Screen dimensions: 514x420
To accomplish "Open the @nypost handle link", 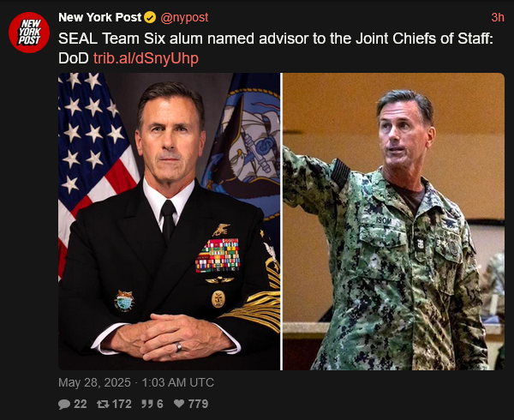I will (184, 17).
